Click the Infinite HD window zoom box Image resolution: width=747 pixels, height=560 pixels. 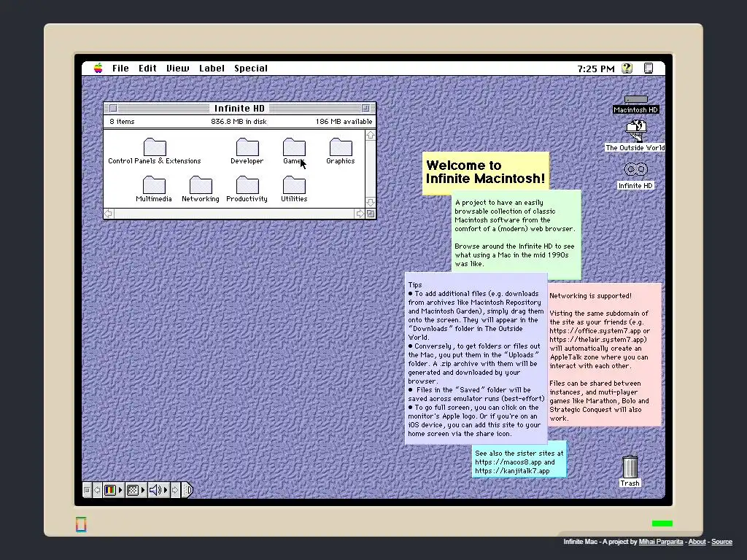pos(365,108)
